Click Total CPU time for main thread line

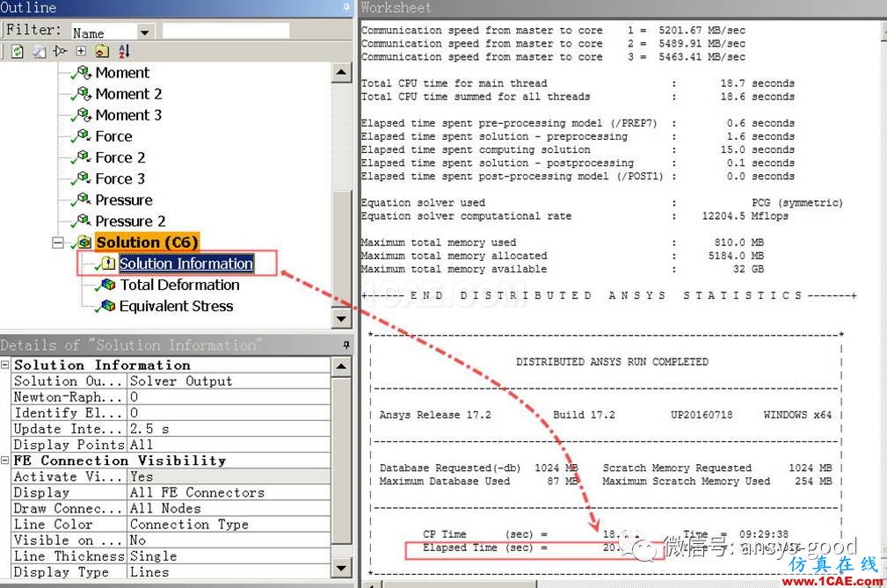pos(578,83)
